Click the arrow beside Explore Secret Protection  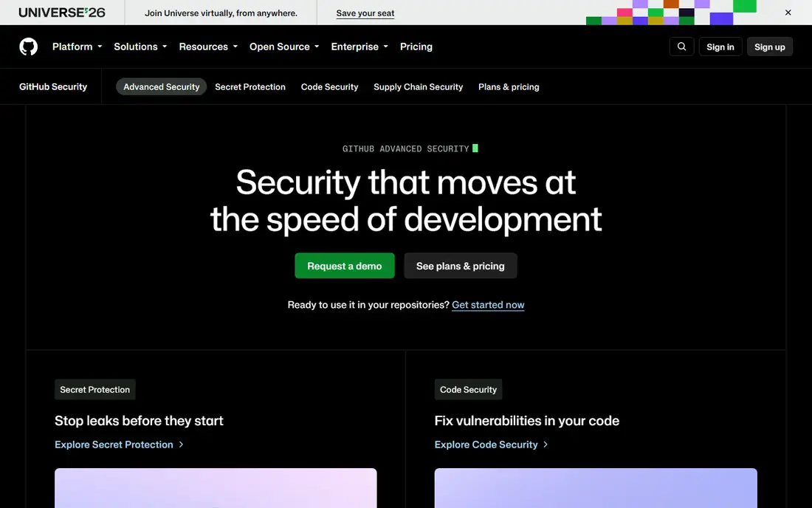click(x=181, y=444)
